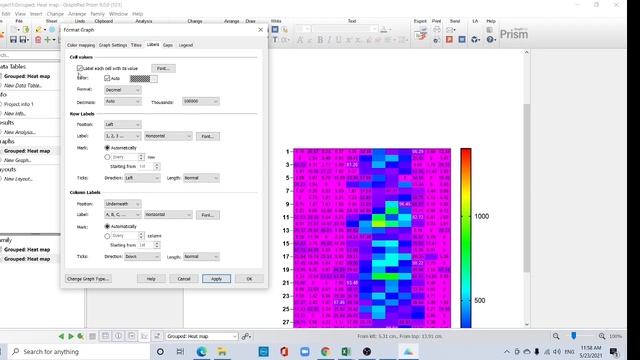The height and width of the screenshot is (360, 640).
Task: Open the Format dropdown showing Decimal
Action: point(122,90)
